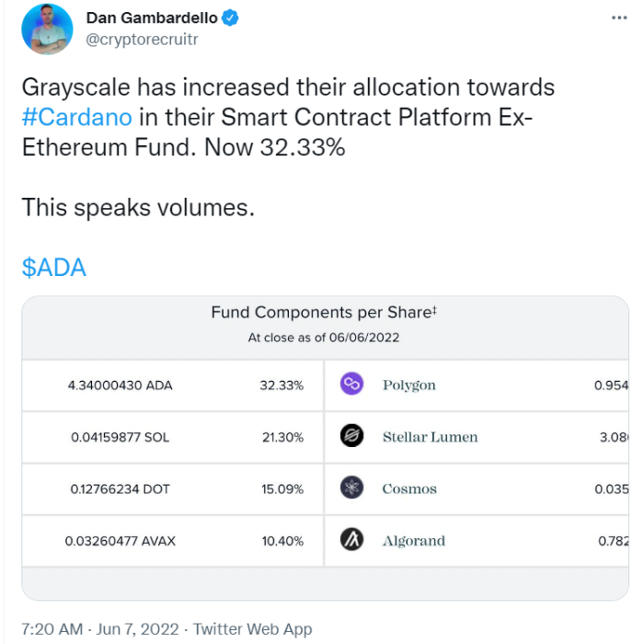This screenshot has width=644, height=644.
Task: Click the Twitter Web App source label
Action: click(253, 629)
